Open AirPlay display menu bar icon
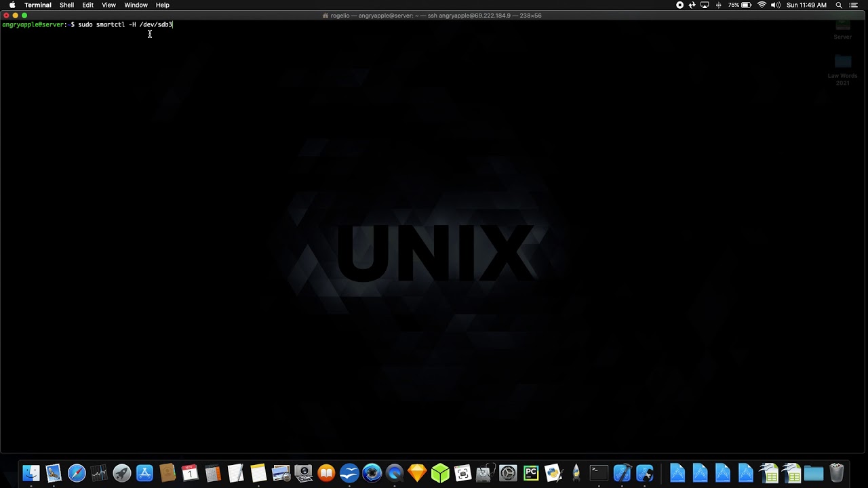This screenshot has height=488, width=868. point(705,5)
